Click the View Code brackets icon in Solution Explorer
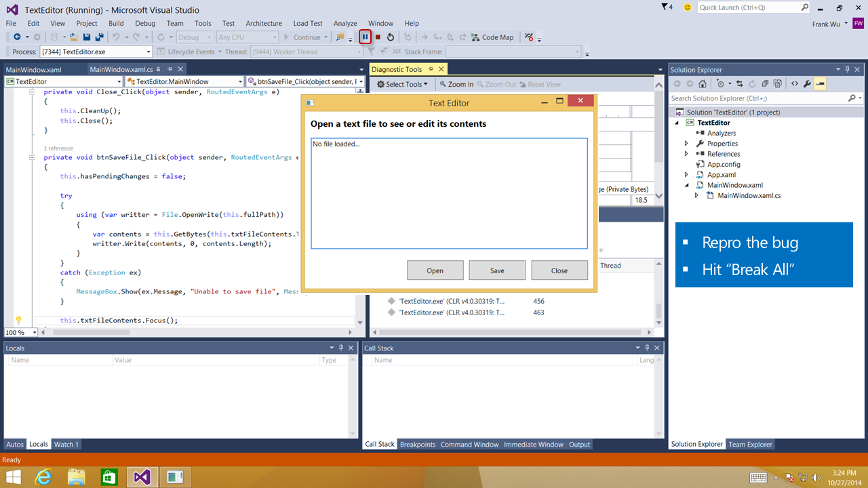Image resolution: width=868 pixels, height=488 pixels. point(794,84)
